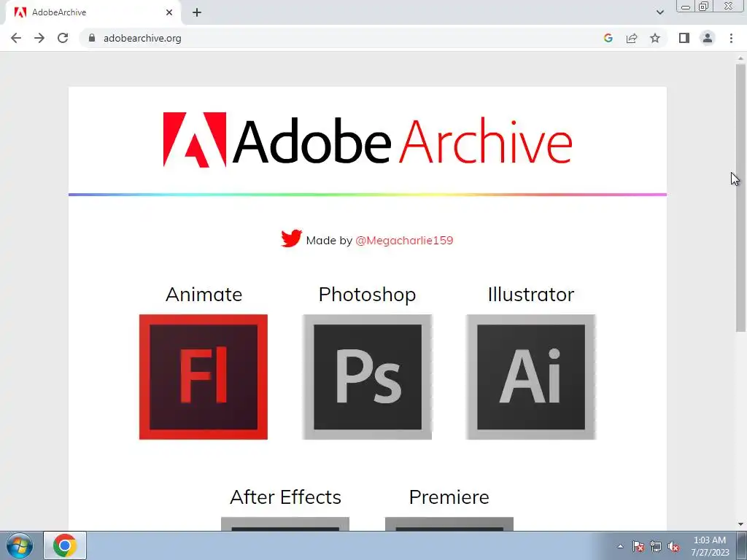Click the Photoshop heading text
The height and width of the screenshot is (560, 747).
pyautogui.click(x=368, y=295)
